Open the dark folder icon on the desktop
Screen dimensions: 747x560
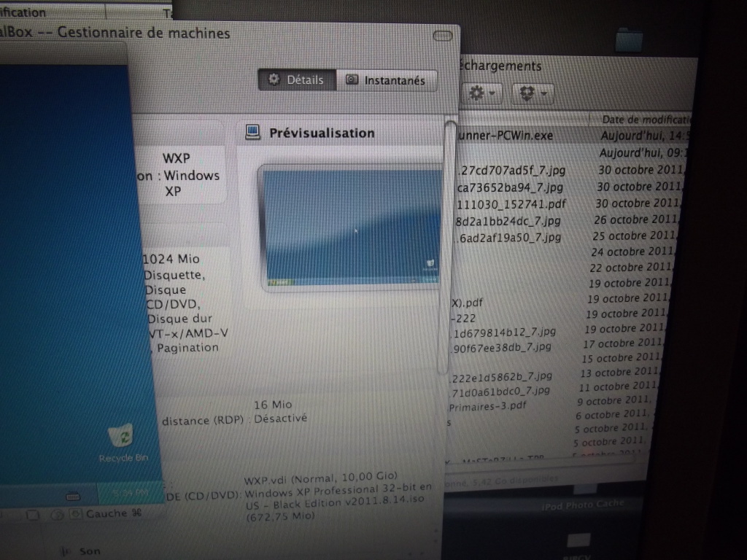(x=629, y=40)
